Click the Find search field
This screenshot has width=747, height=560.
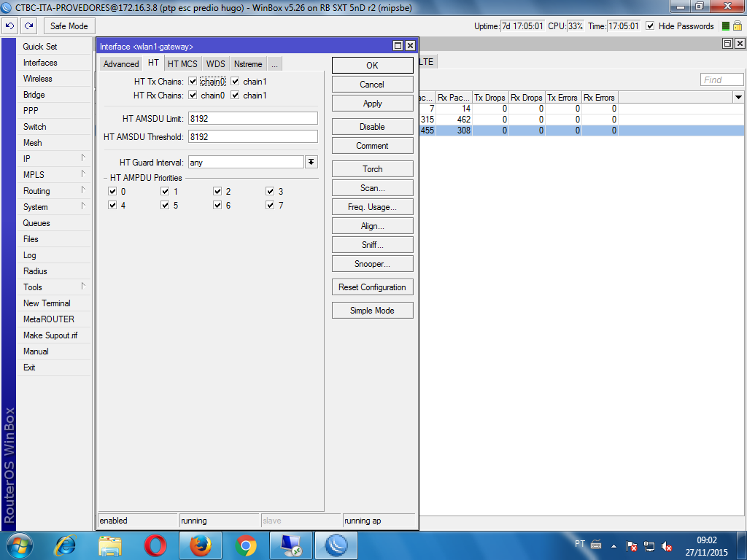(x=721, y=79)
